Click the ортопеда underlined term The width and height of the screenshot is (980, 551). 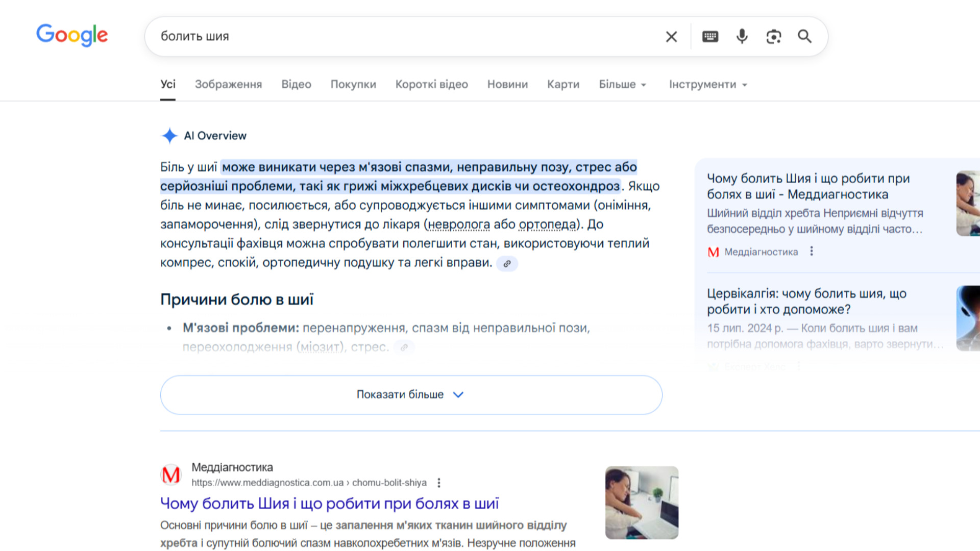pyautogui.click(x=548, y=224)
